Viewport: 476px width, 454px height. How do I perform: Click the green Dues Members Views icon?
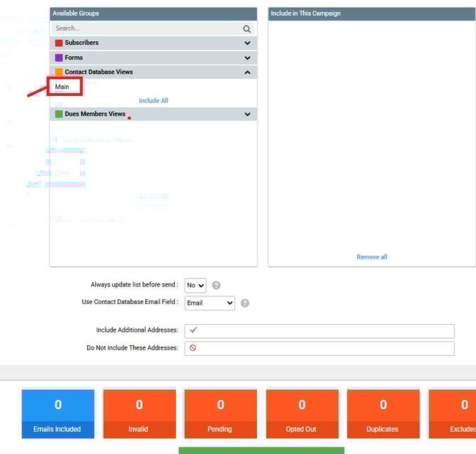coord(59,114)
